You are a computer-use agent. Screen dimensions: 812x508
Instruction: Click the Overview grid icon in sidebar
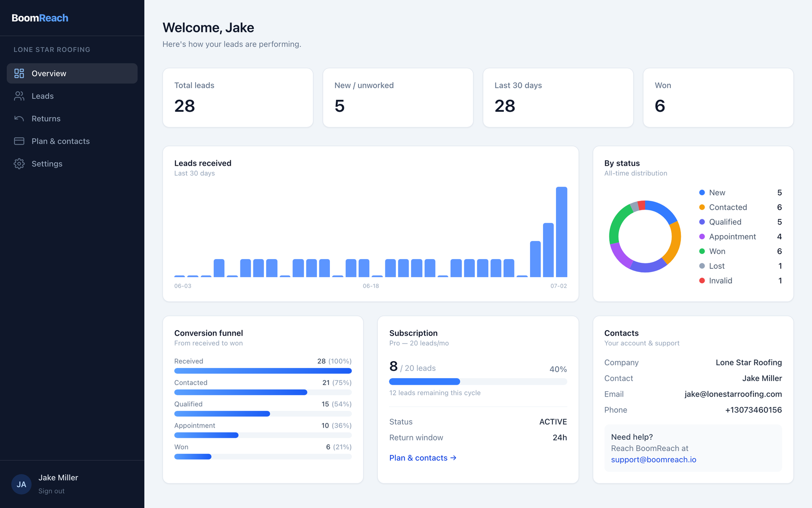click(19, 73)
